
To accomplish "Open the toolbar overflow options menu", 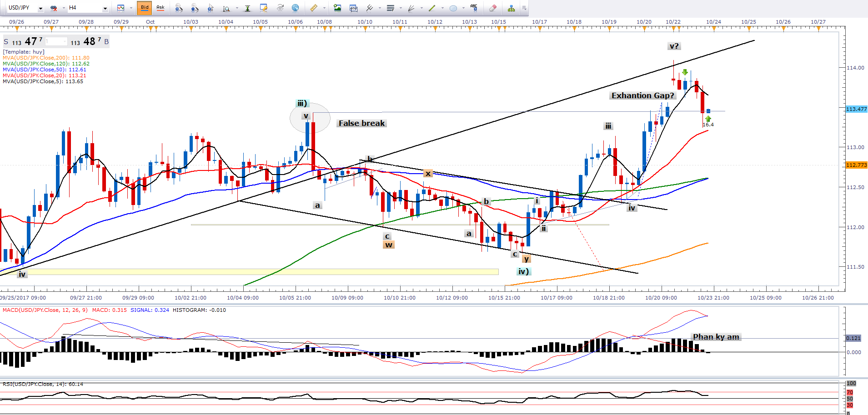I will coord(524,8).
